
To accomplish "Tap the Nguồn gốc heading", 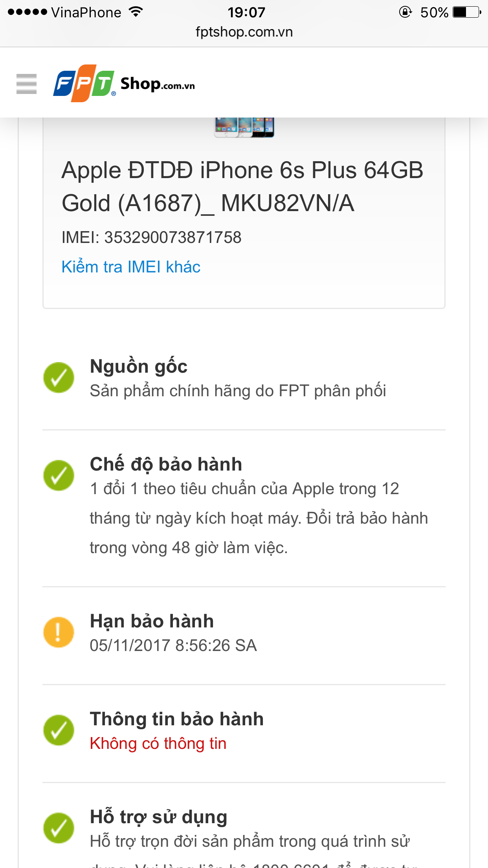I will tap(139, 366).
